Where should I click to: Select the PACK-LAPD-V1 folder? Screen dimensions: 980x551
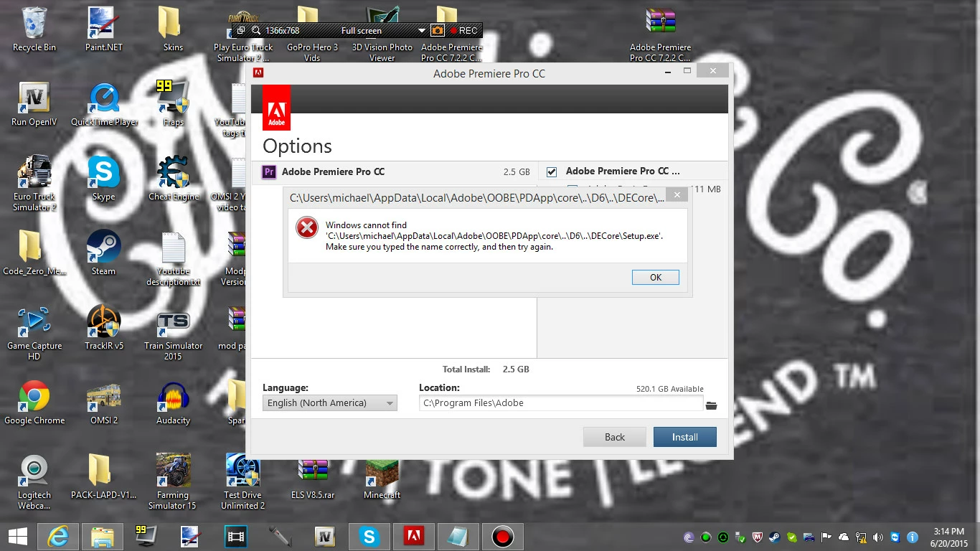click(103, 478)
